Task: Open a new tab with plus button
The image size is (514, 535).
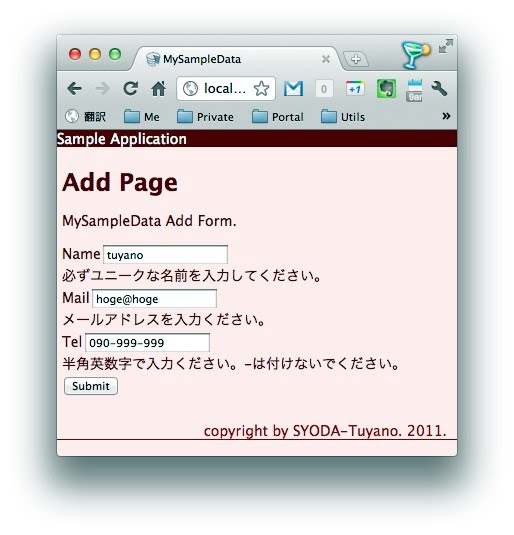Action: (356, 59)
